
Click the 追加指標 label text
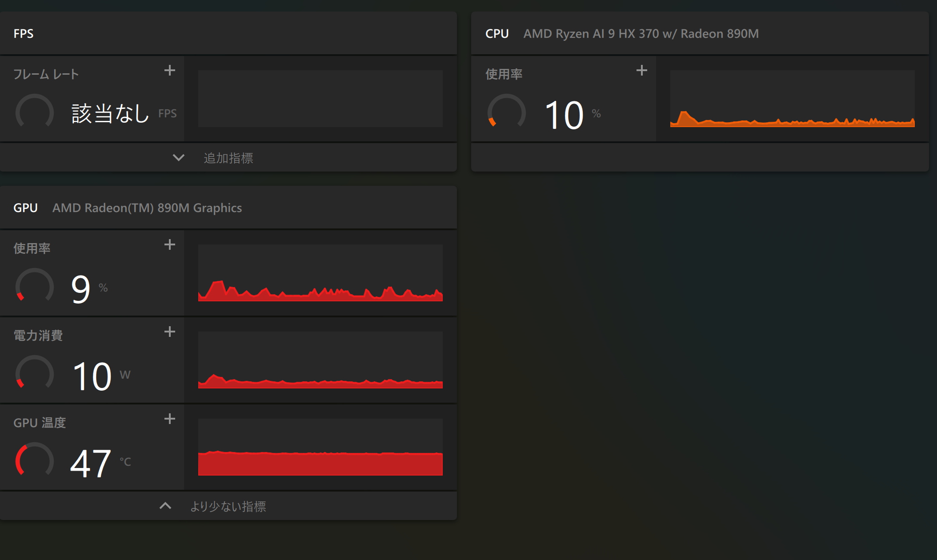click(228, 158)
